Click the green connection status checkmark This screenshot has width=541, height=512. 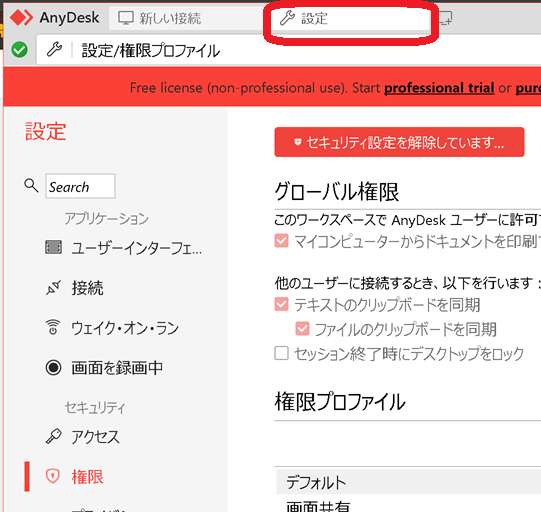[x=19, y=50]
